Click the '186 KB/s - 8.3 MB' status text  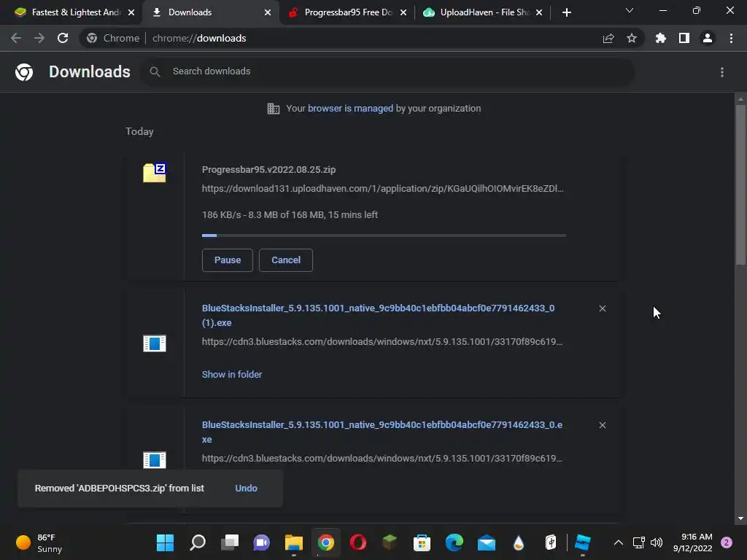290,215
